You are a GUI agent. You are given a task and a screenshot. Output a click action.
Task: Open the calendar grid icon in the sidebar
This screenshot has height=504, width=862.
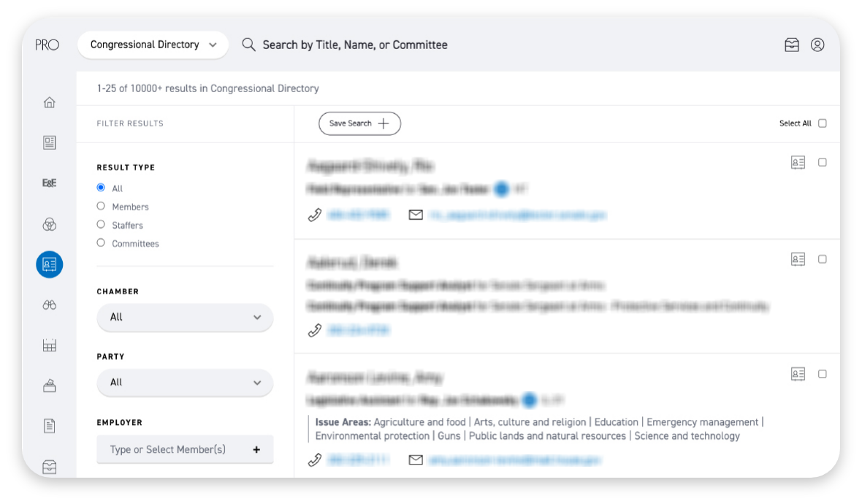pos(49,345)
